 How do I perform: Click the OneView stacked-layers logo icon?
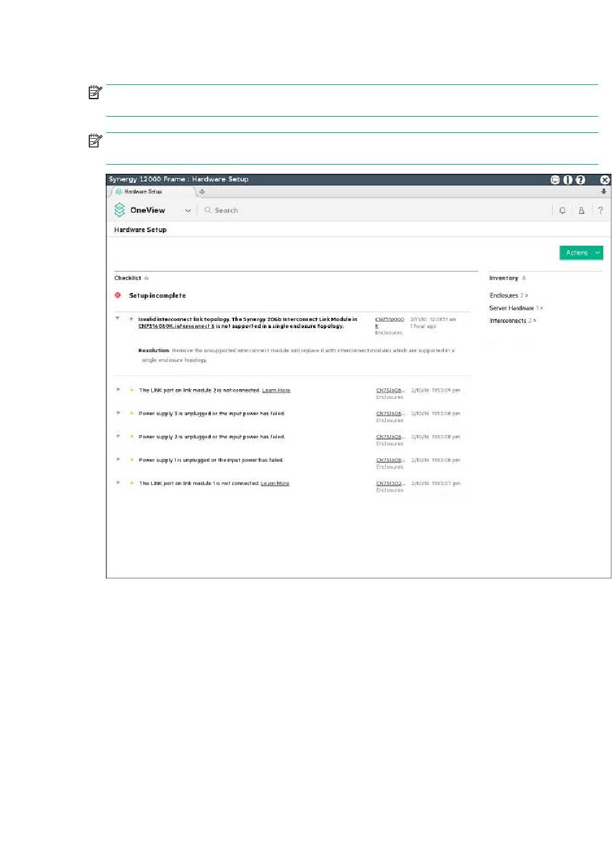click(119, 210)
